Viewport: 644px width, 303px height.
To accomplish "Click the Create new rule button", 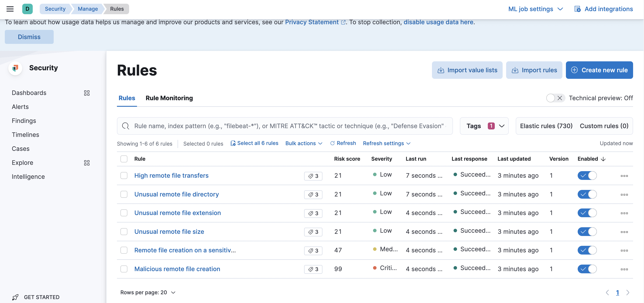I will point(599,70).
